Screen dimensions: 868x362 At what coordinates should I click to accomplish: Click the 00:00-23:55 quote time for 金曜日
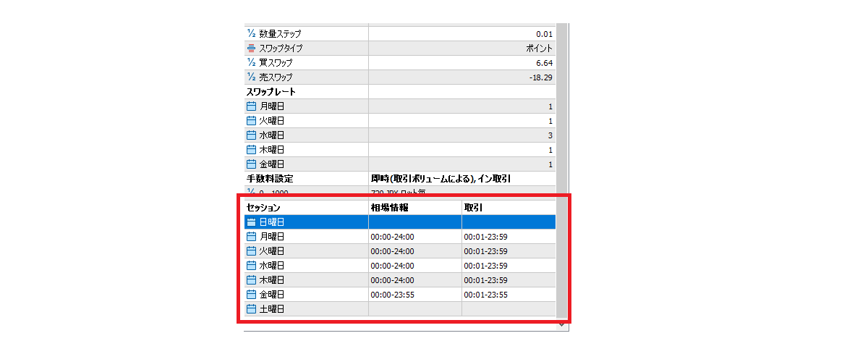pyautogui.click(x=392, y=294)
